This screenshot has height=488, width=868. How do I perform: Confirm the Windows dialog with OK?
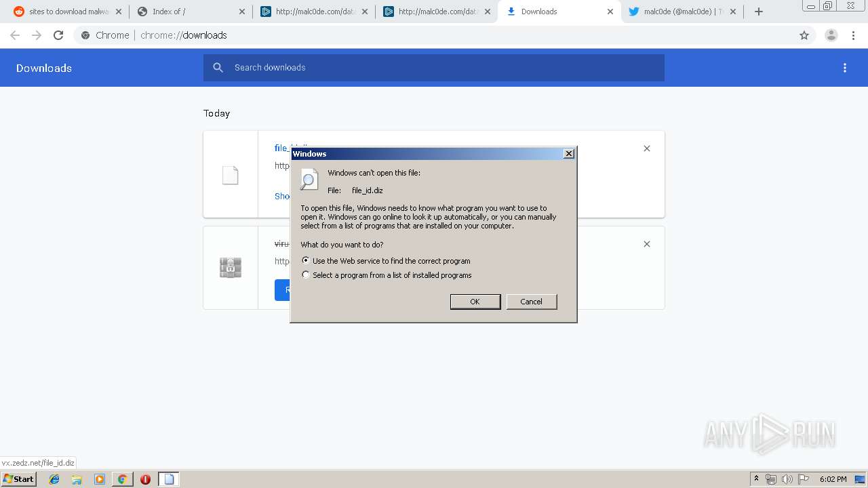click(475, 302)
